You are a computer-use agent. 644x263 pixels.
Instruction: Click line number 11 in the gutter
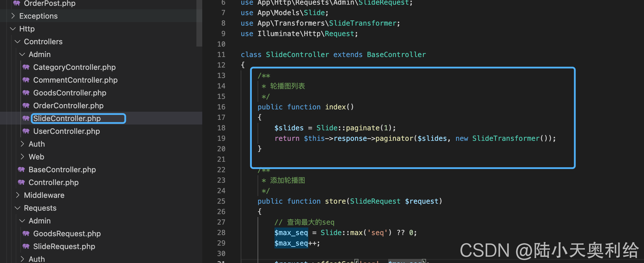tap(221, 54)
